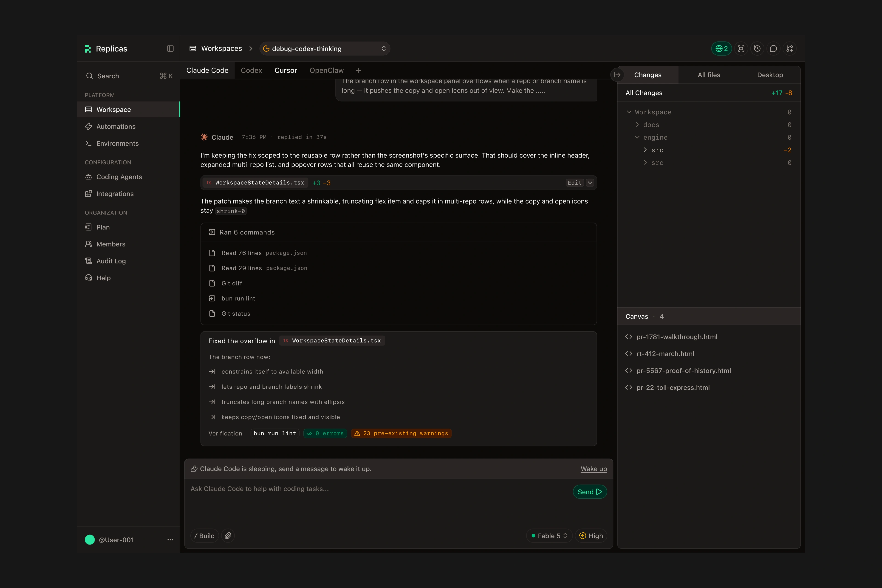Image resolution: width=882 pixels, height=588 pixels.
Task: Open the Workspace sidebar item
Action: pos(128,110)
